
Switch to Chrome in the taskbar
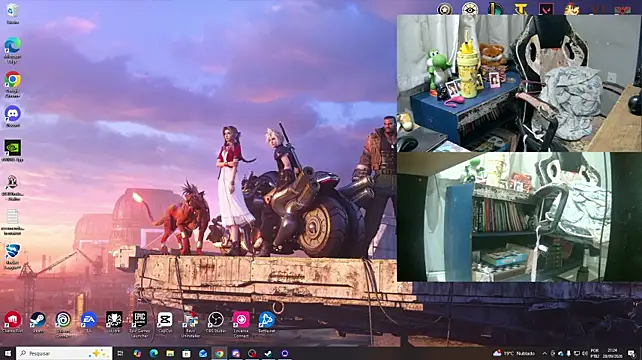(x=219, y=353)
